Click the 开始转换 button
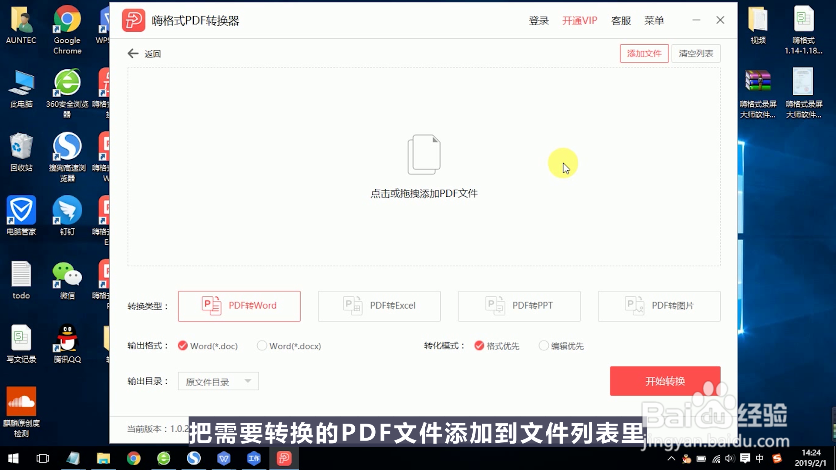 click(x=665, y=381)
